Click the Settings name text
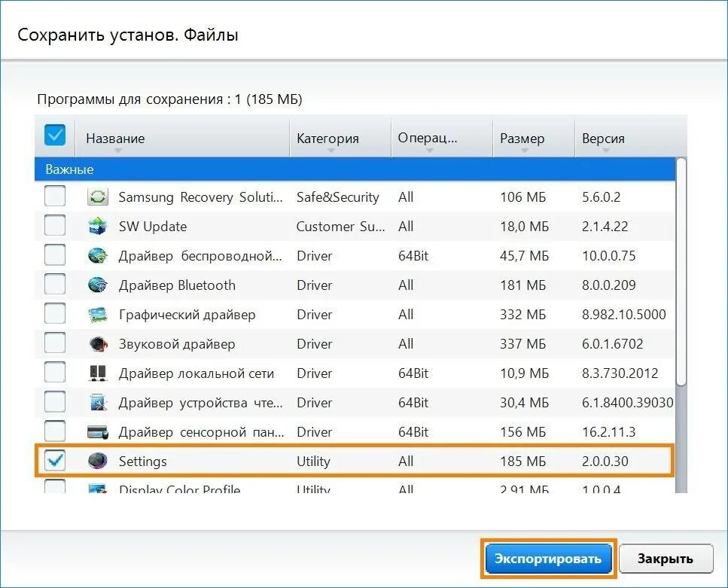Viewport: 728px width, 588px height. 142,462
